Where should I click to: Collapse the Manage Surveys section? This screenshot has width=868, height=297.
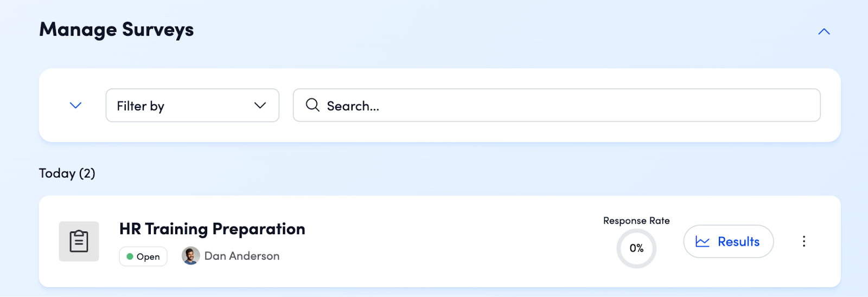tap(824, 31)
